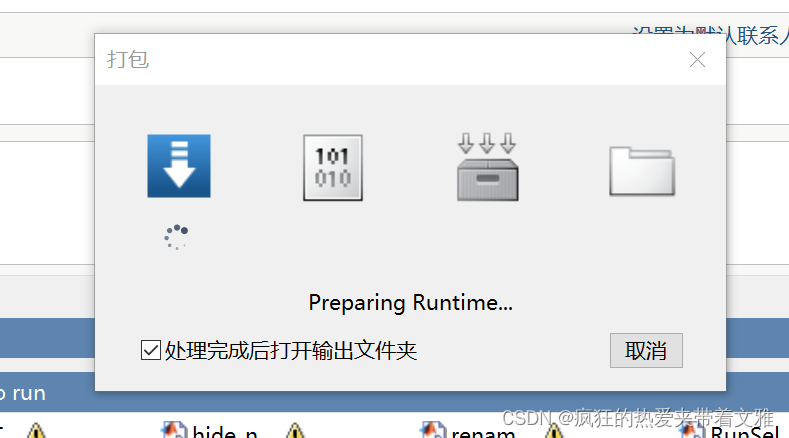Viewport: 789px width, 438px height.
Task: Click the output folder icon
Action: click(642, 171)
